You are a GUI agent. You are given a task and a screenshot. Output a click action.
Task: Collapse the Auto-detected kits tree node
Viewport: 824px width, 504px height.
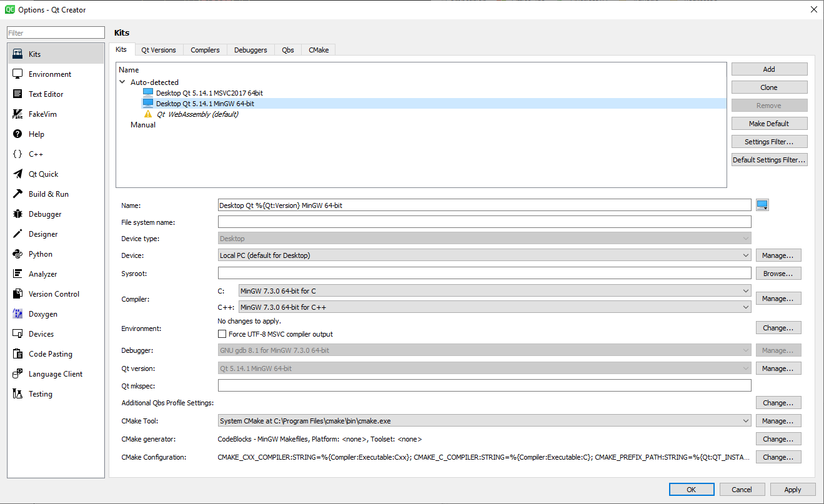122,82
